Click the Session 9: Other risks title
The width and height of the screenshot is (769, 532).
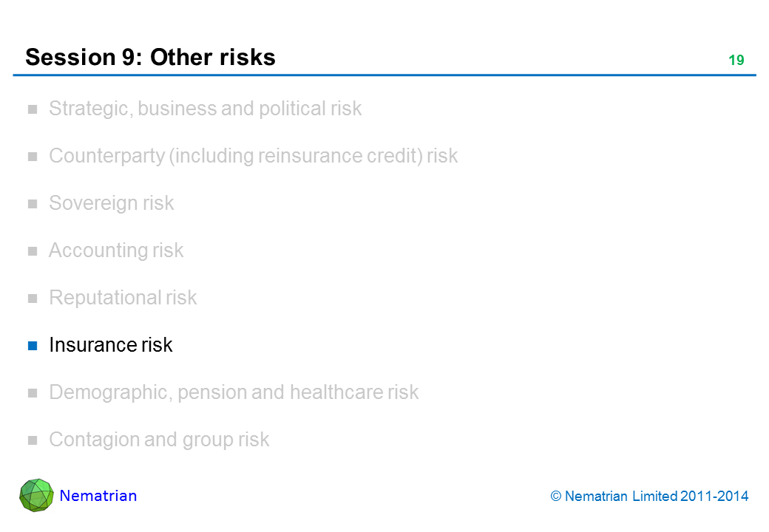click(x=150, y=57)
